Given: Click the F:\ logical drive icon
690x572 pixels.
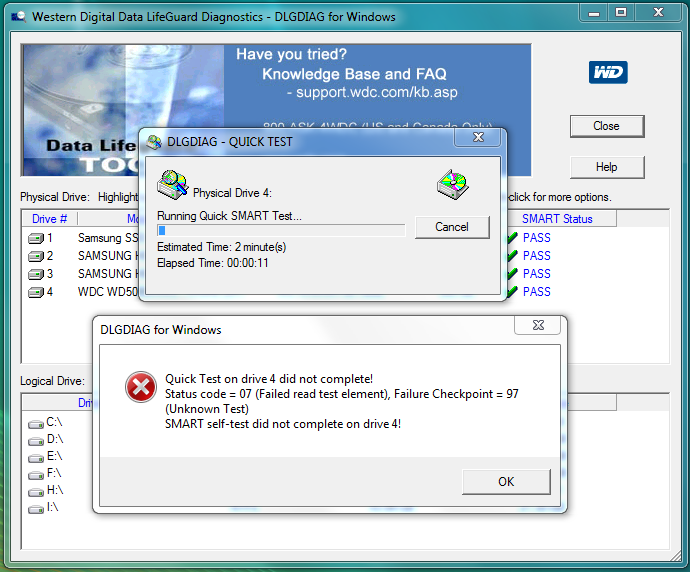Looking at the screenshot, I should (x=36, y=475).
